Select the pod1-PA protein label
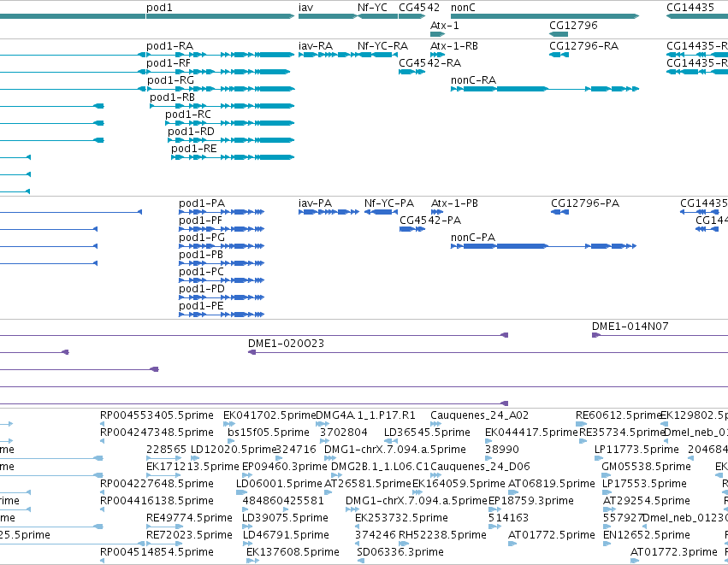The height and width of the screenshot is (565, 728). (x=202, y=203)
